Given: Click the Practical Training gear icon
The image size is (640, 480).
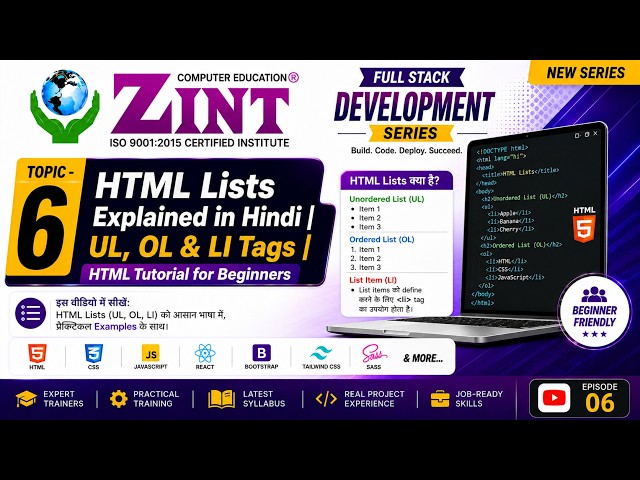Looking at the screenshot, I should 118,399.
